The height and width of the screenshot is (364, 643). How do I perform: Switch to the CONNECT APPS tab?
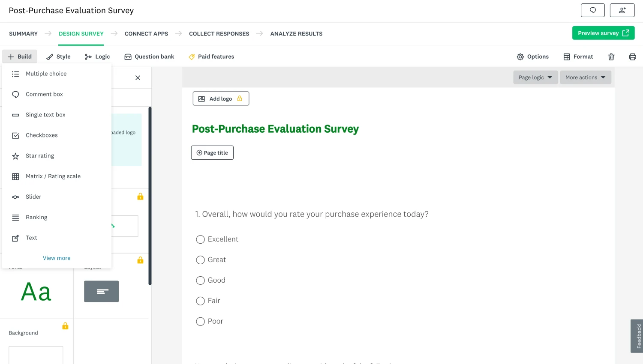click(146, 33)
